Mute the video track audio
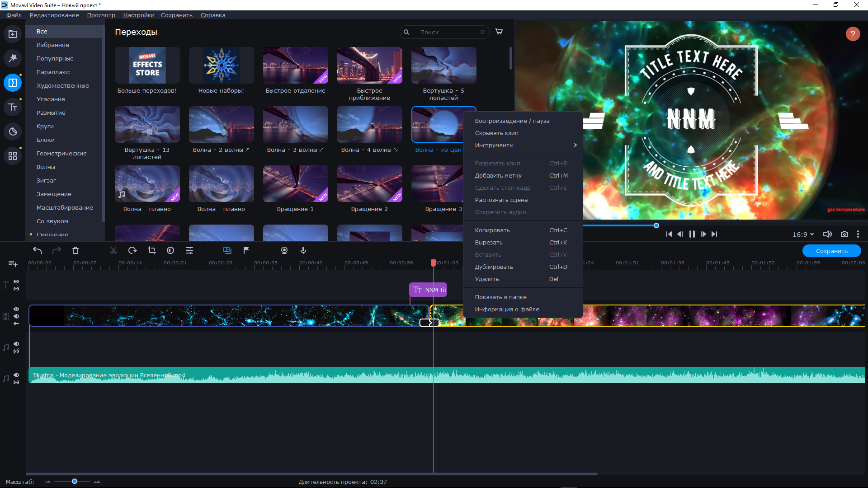Viewport: 868px width, 488px height. [16, 316]
